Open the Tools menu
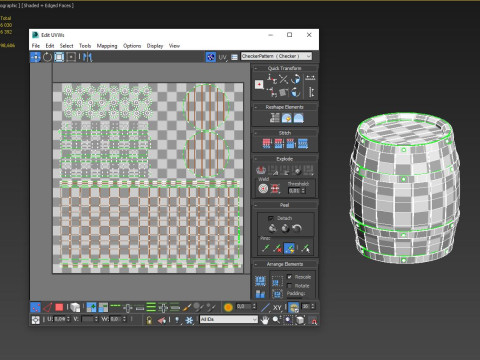The height and width of the screenshot is (360, 480). [x=85, y=46]
